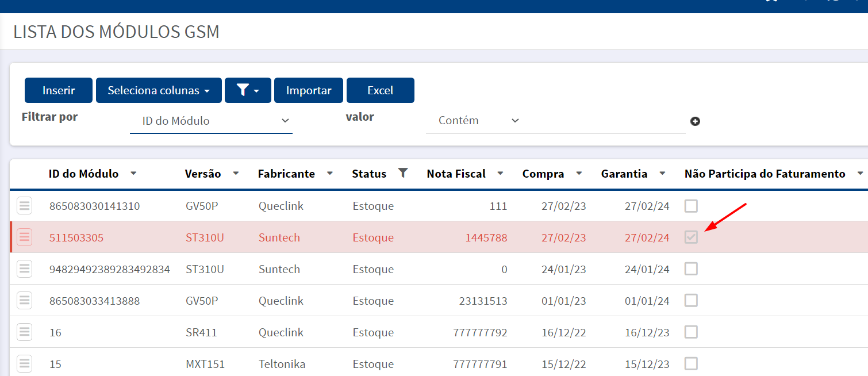Click manufacturer cell Teltonika

coord(282,364)
